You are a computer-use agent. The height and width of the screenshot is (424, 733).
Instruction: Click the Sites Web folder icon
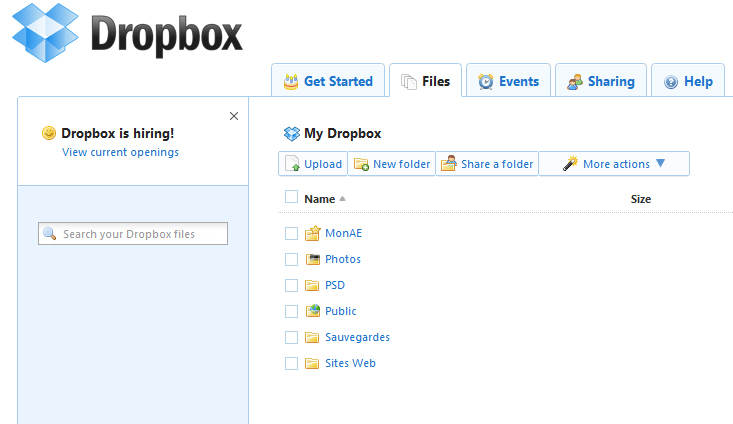coord(312,363)
